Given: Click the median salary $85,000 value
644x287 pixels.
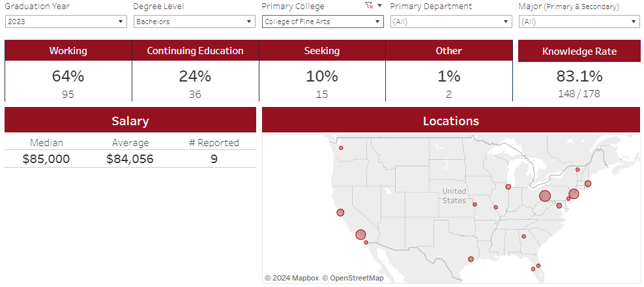Looking at the screenshot, I should (x=46, y=159).
